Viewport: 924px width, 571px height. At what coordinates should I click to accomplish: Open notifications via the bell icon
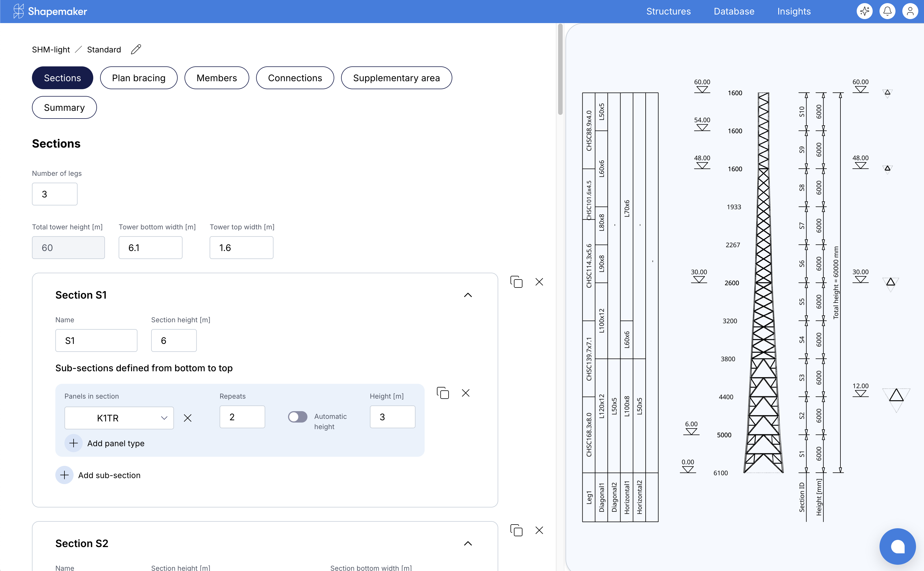pos(888,11)
